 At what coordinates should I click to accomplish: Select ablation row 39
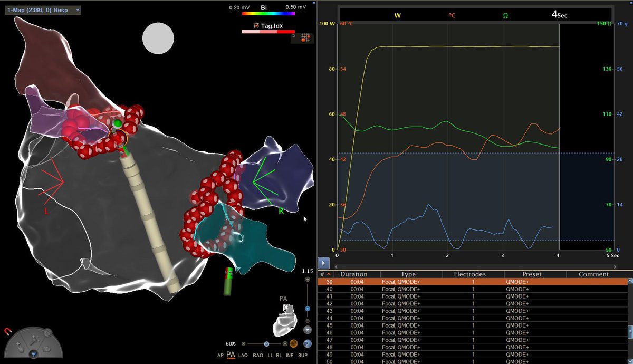coord(472,282)
